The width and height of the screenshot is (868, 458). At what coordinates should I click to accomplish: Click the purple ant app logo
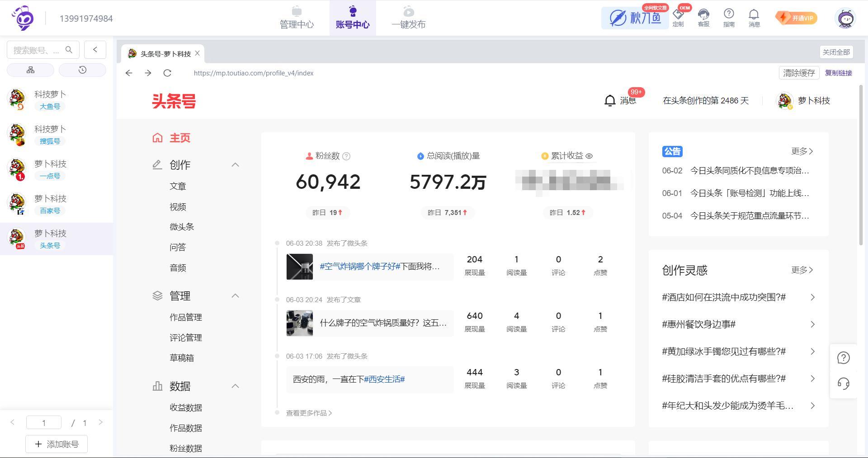pyautogui.click(x=23, y=18)
